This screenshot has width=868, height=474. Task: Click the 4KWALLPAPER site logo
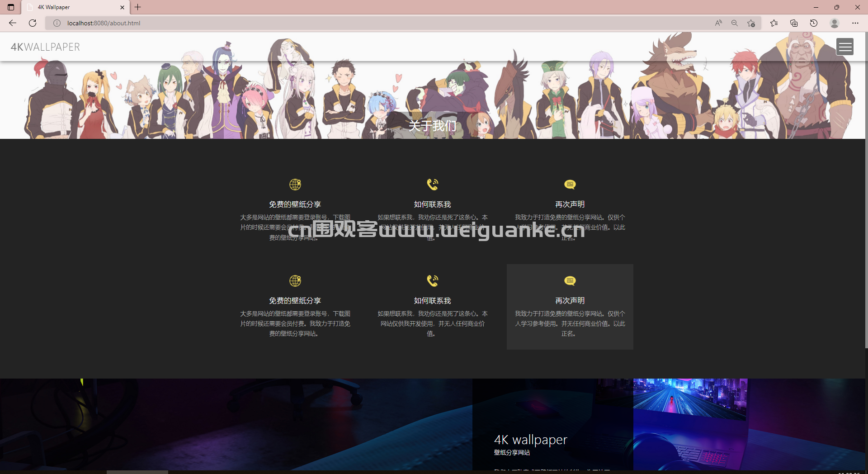pos(45,47)
